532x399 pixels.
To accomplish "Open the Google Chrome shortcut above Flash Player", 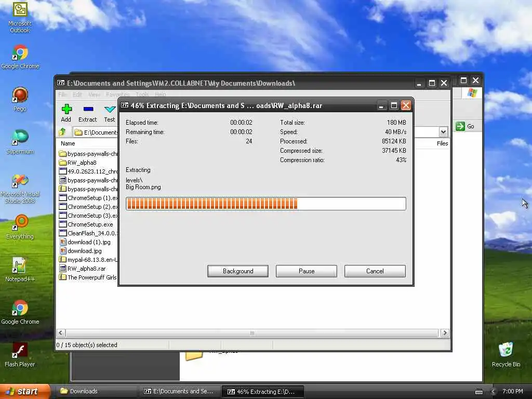I will [20, 312].
